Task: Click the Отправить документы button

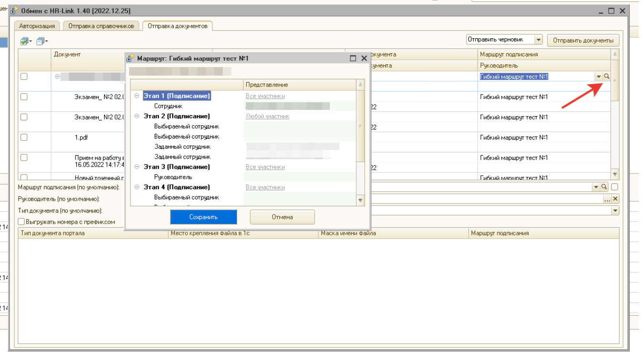Action: [x=583, y=41]
